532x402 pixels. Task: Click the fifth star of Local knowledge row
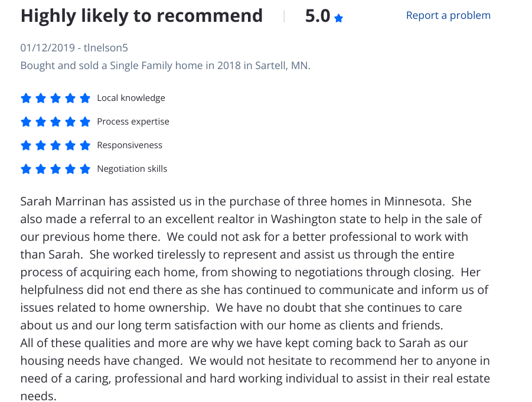pos(85,98)
